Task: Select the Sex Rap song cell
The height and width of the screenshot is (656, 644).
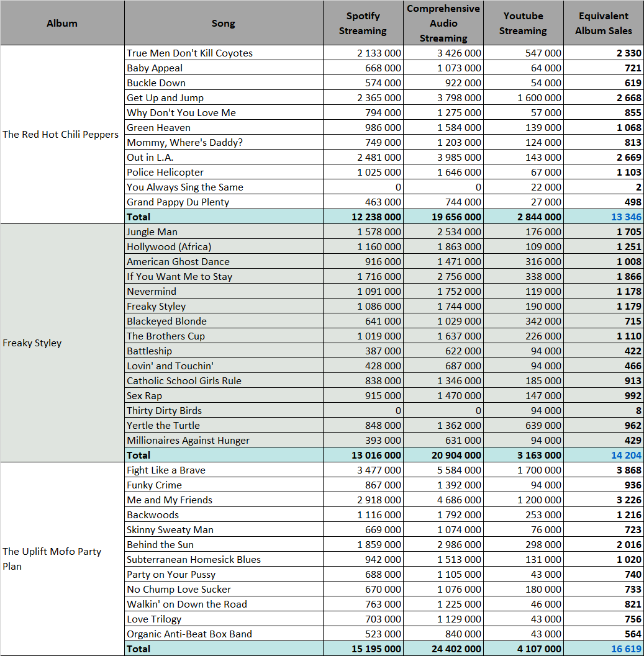Action: (224, 395)
